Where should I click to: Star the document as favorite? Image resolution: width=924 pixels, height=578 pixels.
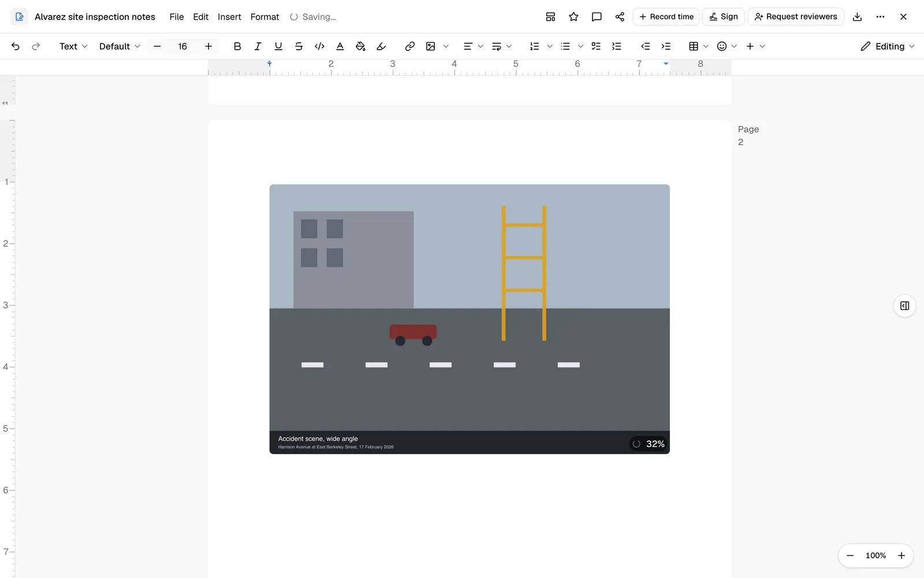[x=573, y=17]
